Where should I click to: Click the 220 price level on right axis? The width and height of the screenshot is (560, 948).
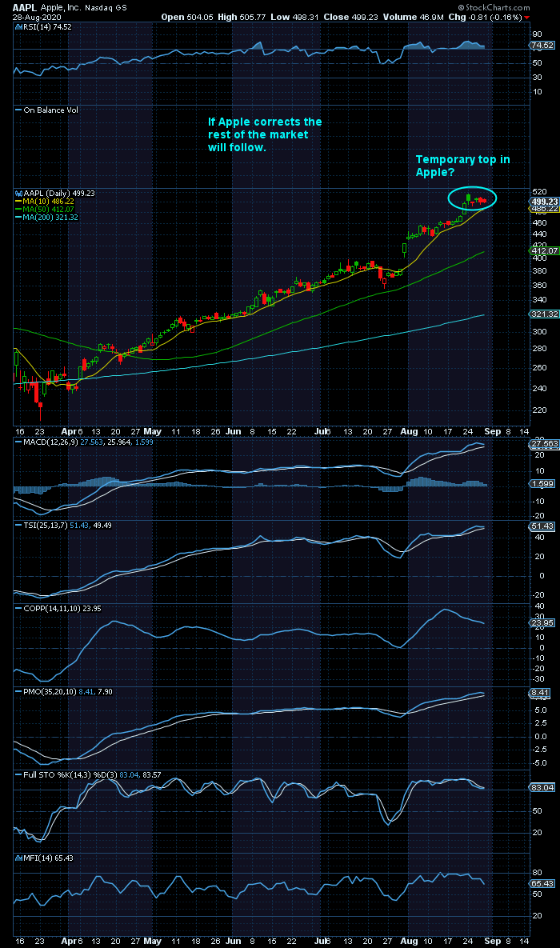pyautogui.click(x=538, y=410)
